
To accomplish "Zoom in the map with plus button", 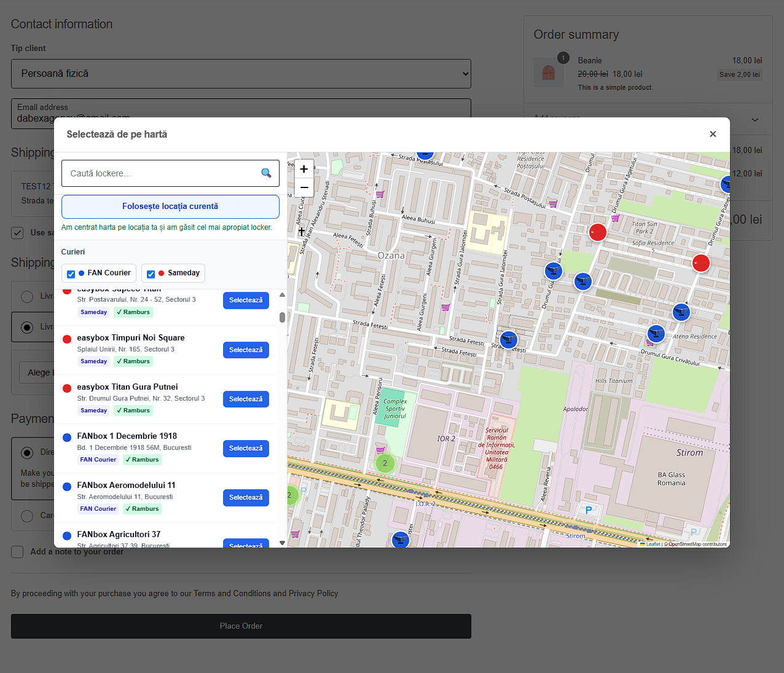I will tap(304, 169).
